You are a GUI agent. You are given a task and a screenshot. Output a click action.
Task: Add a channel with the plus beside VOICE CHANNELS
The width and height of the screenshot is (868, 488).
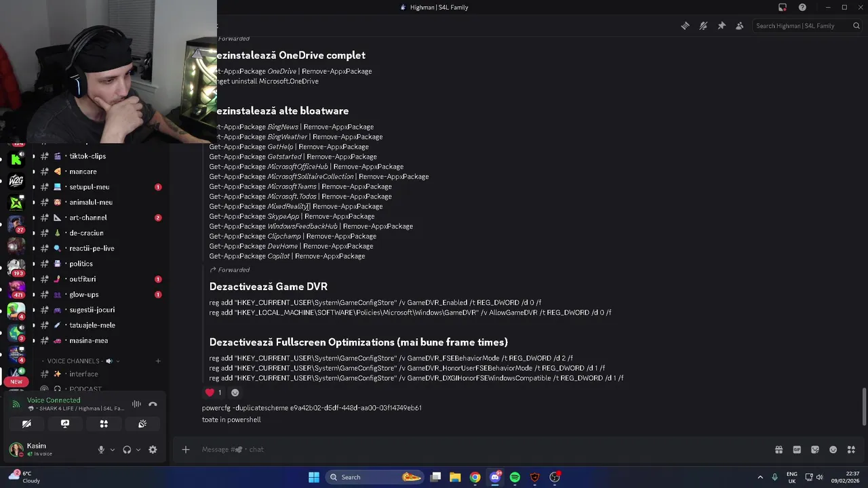[x=158, y=361]
